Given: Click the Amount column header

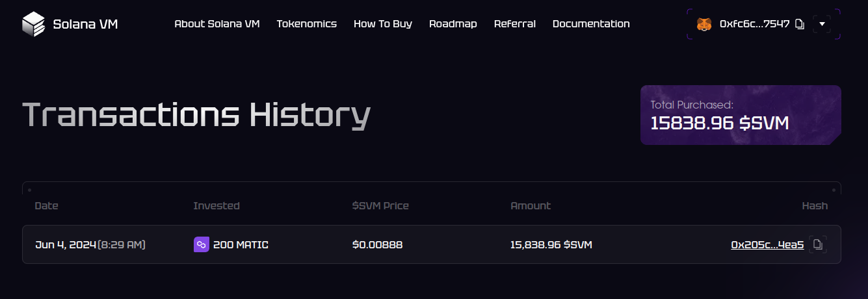Looking at the screenshot, I should point(531,206).
